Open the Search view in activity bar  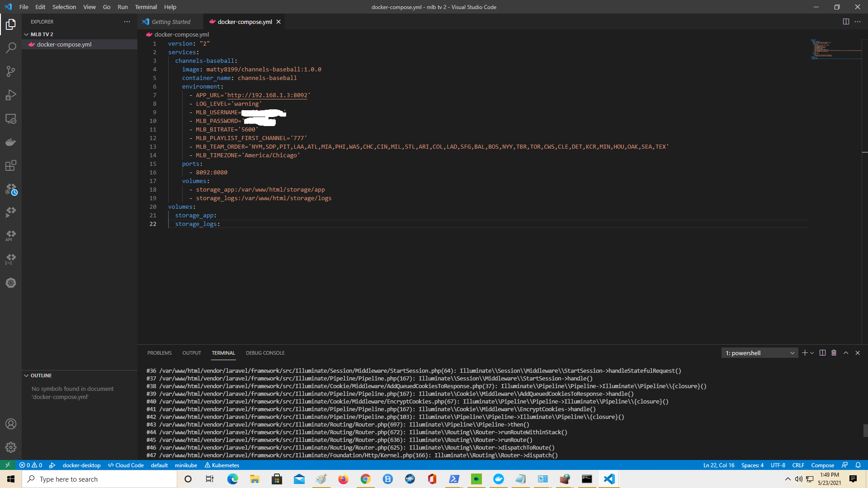11,47
